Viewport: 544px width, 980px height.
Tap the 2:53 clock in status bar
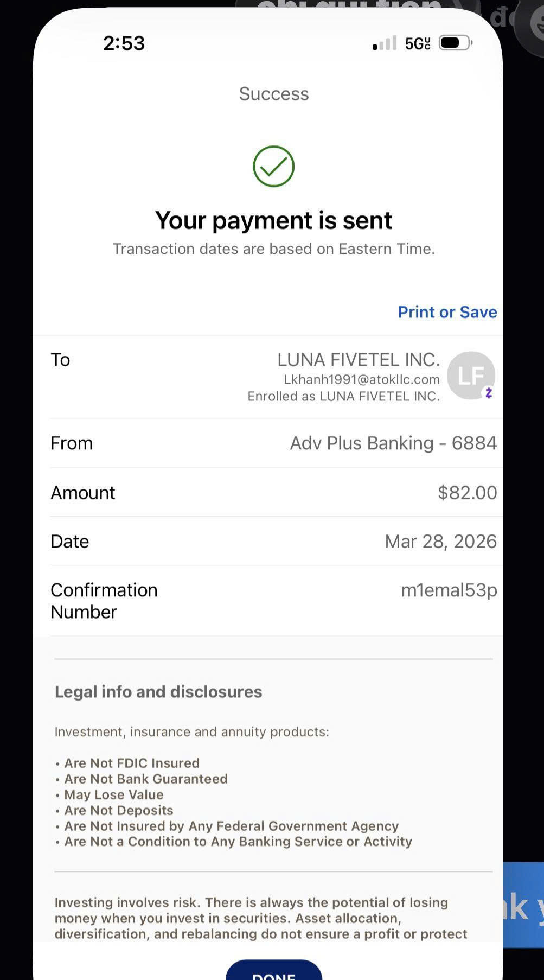(124, 43)
